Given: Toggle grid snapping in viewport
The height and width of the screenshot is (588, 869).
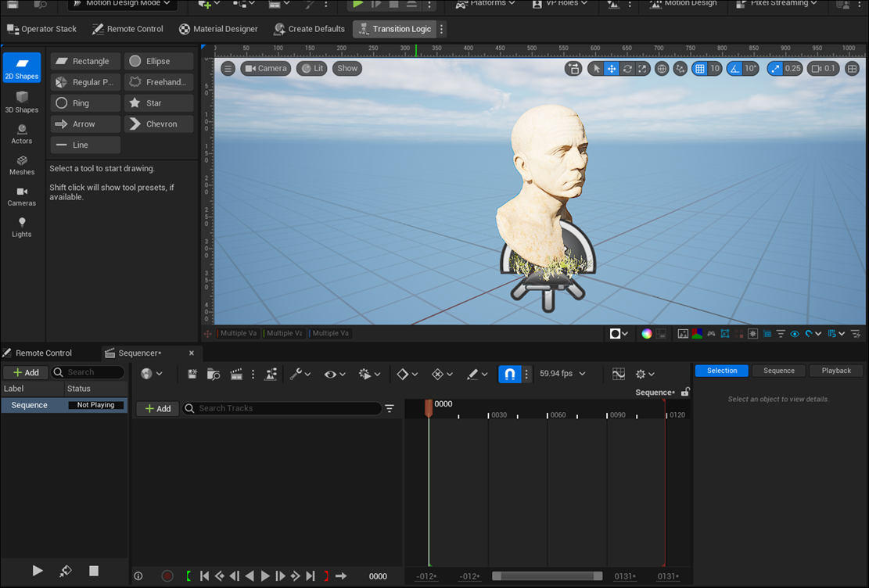Looking at the screenshot, I should (x=700, y=69).
